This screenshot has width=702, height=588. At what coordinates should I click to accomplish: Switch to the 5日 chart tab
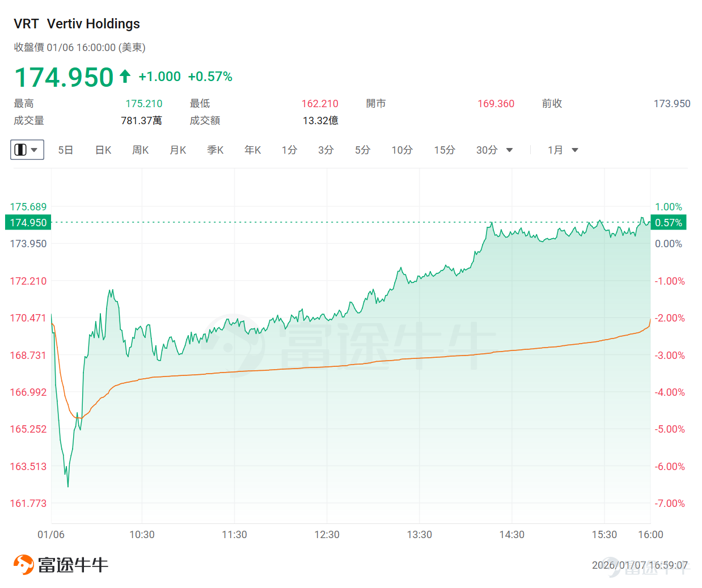[66, 150]
